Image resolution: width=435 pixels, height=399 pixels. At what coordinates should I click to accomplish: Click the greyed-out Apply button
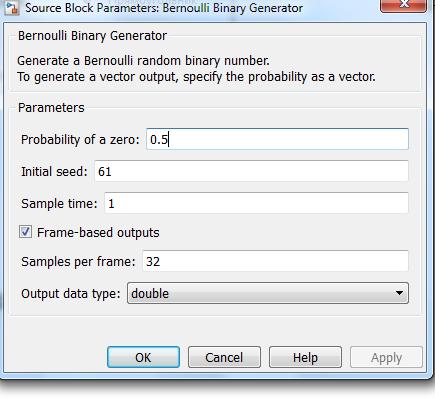pyautogui.click(x=386, y=357)
